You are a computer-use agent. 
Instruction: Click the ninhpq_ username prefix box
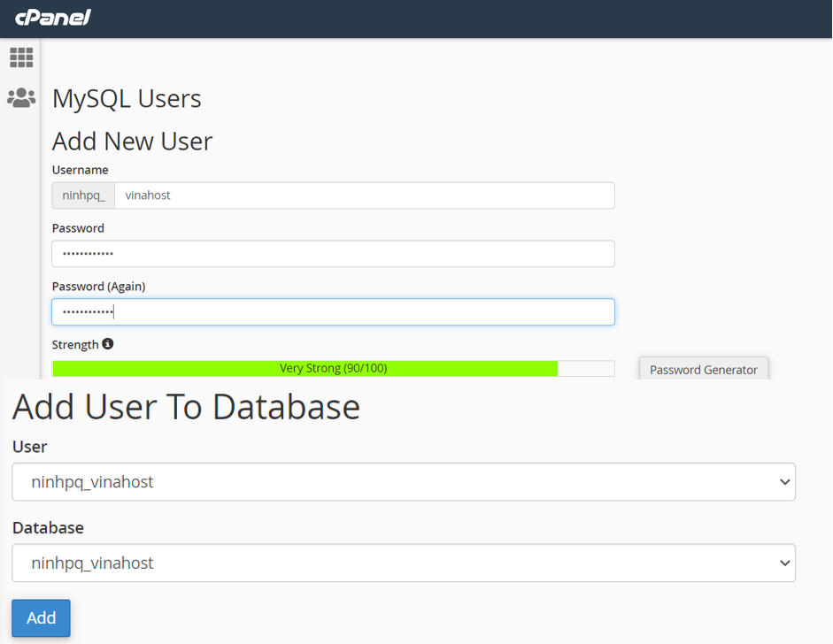click(x=83, y=195)
